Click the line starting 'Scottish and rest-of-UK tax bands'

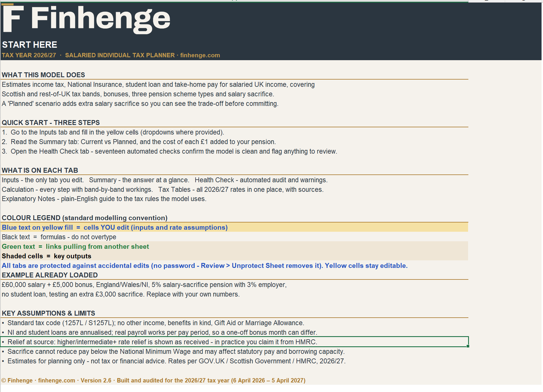click(138, 94)
